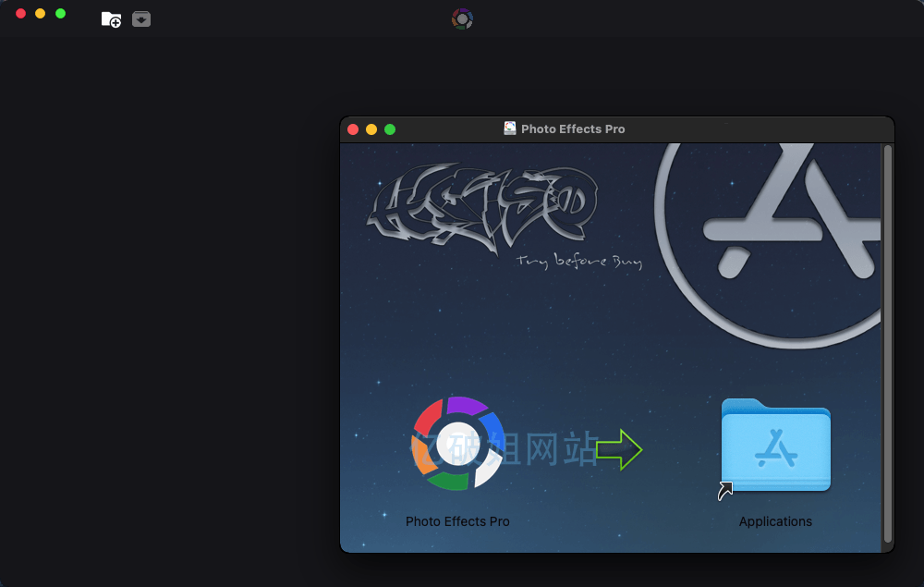Click the disk icon beside the Photo Effects Pro title
The height and width of the screenshot is (587, 924).
pyautogui.click(x=510, y=128)
